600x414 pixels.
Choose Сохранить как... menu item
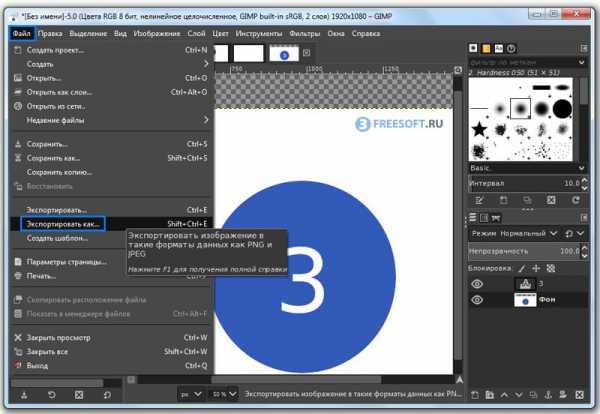click(x=111, y=158)
